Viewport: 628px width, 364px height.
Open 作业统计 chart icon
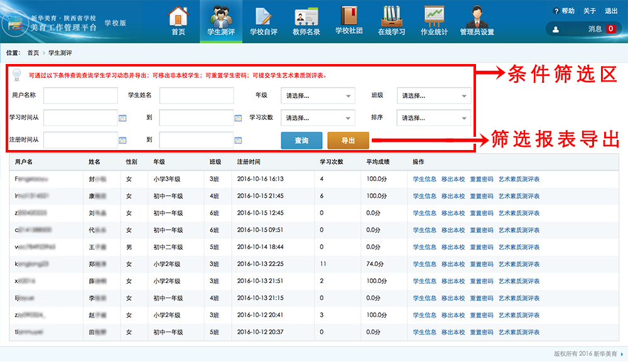(434, 16)
